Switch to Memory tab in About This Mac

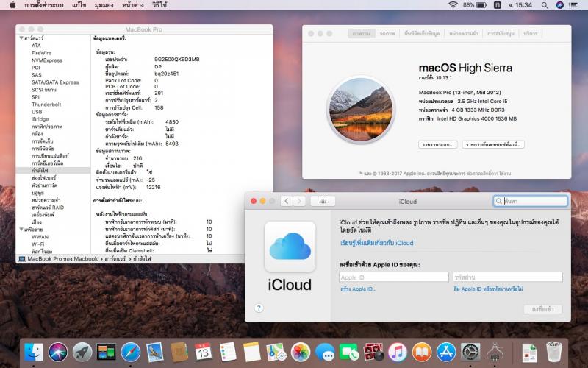[x=464, y=33]
